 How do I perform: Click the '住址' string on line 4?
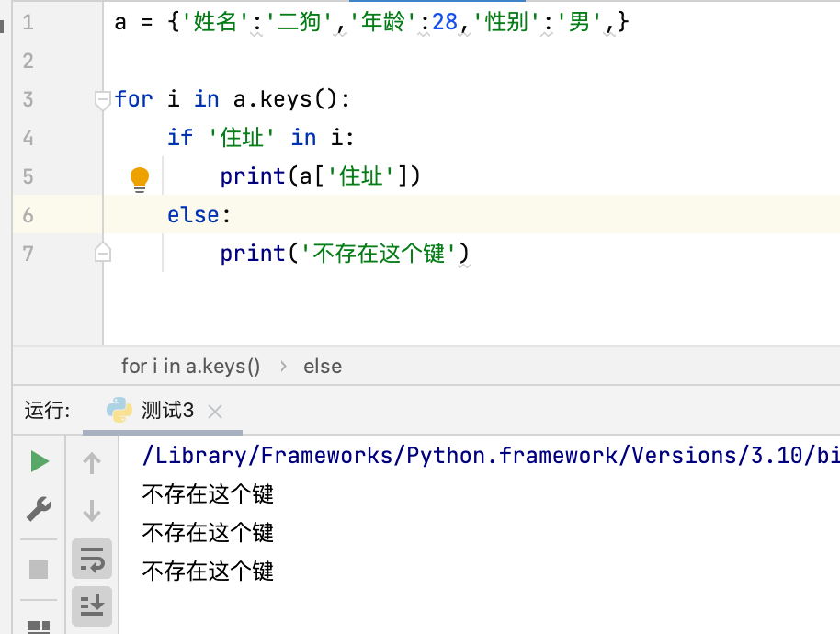click(241, 138)
